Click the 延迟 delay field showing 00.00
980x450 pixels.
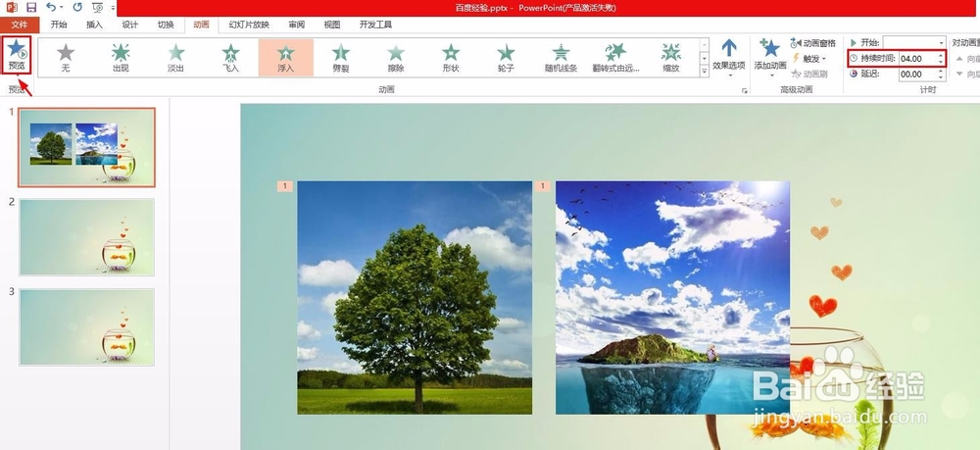point(917,75)
